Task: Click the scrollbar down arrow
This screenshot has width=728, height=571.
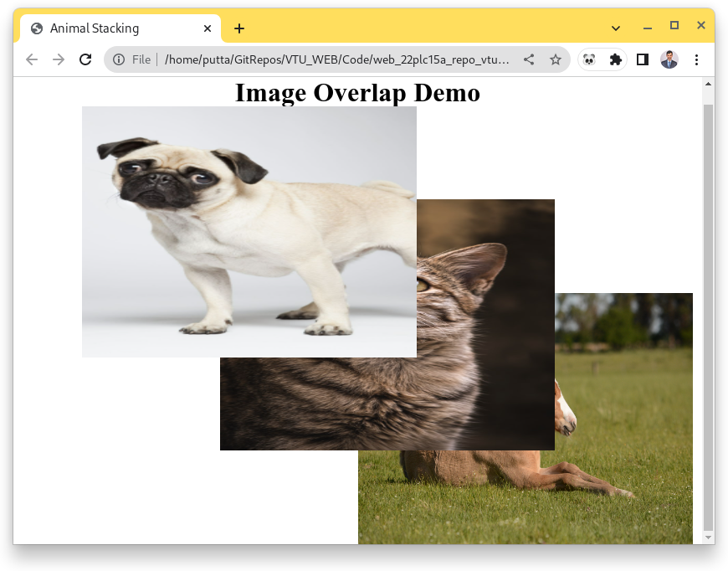Action: pyautogui.click(x=708, y=537)
